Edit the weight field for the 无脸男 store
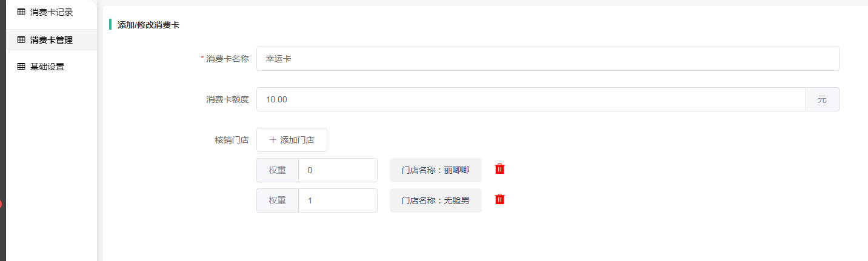 tap(338, 200)
